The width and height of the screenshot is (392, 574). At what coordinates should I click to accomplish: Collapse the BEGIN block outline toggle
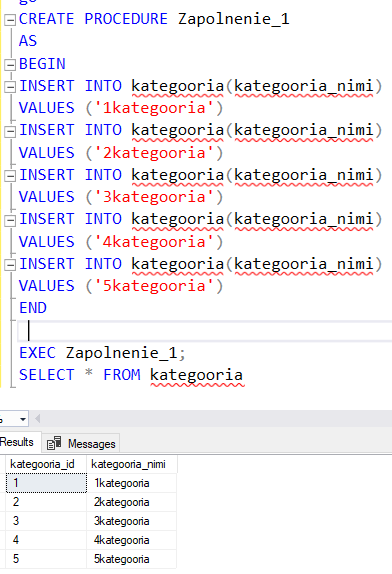[10, 65]
